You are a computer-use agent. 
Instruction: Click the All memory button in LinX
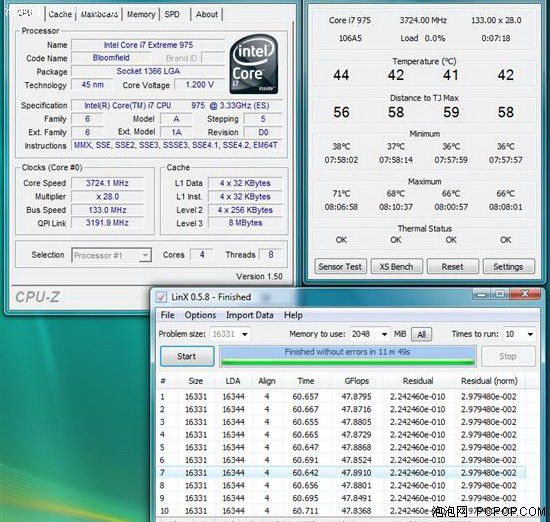[421, 334]
